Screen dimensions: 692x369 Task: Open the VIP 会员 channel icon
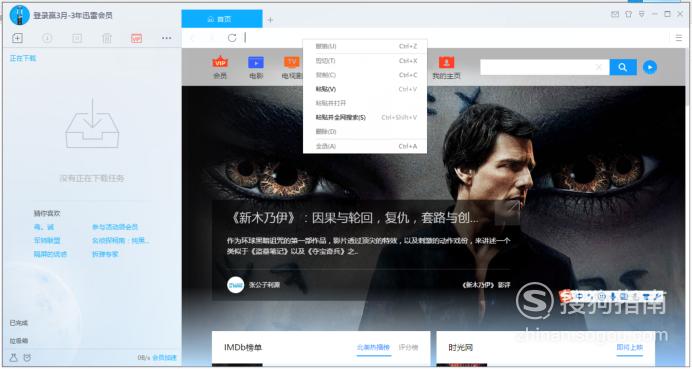click(220, 68)
